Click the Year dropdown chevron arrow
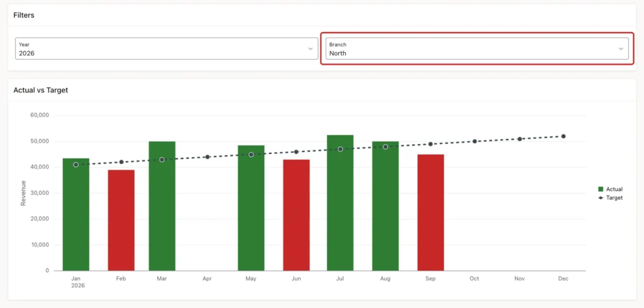This screenshot has width=644, height=308. pos(310,49)
